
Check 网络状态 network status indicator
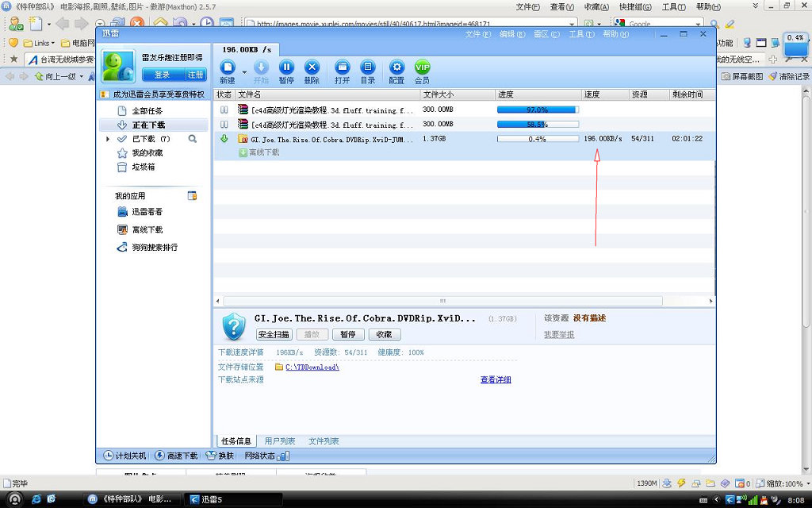[x=267, y=456]
